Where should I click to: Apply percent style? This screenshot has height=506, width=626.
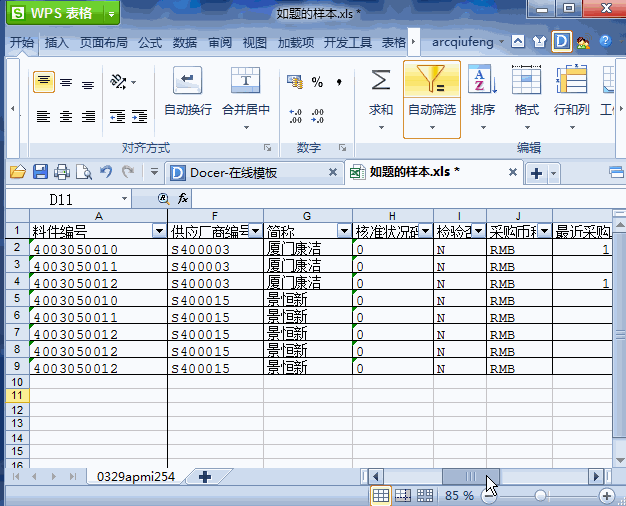tap(317, 82)
